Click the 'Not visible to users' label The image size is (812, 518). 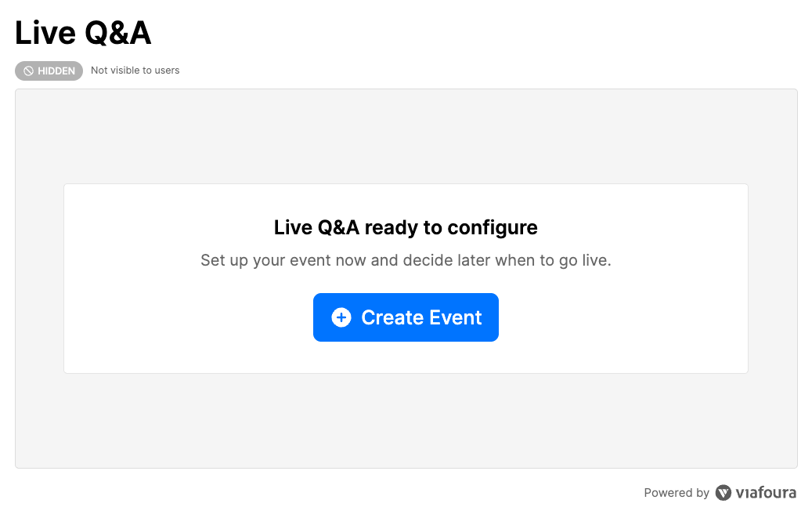coord(135,71)
